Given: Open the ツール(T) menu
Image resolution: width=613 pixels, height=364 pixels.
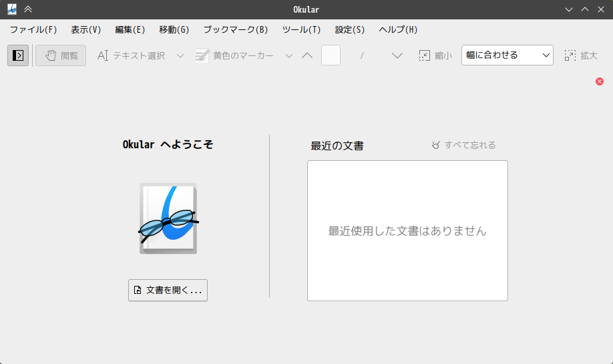Looking at the screenshot, I should (x=301, y=29).
